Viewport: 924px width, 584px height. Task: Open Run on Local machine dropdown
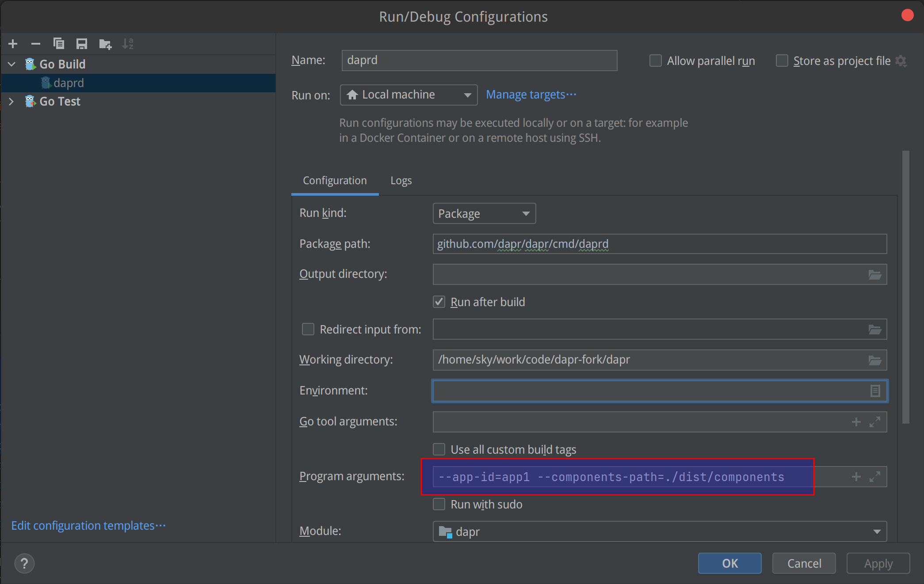coord(409,95)
